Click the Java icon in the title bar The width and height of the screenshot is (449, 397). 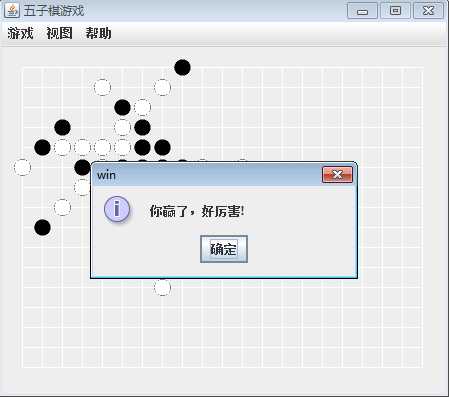pyautogui.click(x=12, y=10)
